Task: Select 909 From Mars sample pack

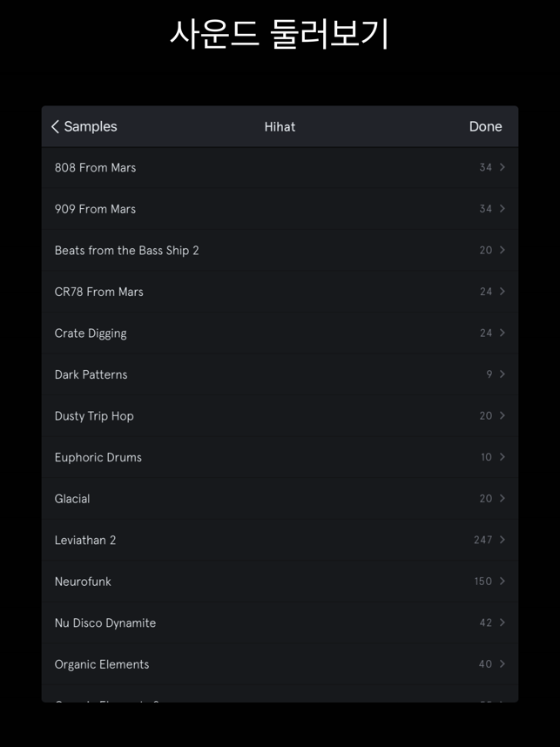Action: tap(280, 209)
